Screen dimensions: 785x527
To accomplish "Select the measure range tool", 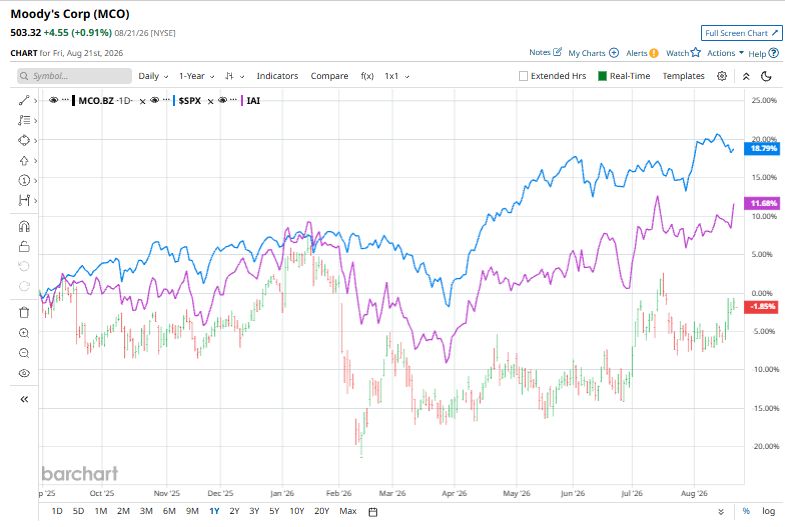I will tap(24, 200).
